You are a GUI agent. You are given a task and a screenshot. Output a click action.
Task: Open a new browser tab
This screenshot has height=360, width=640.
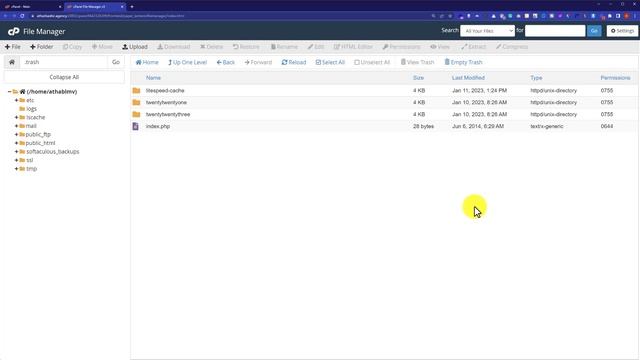132,7
